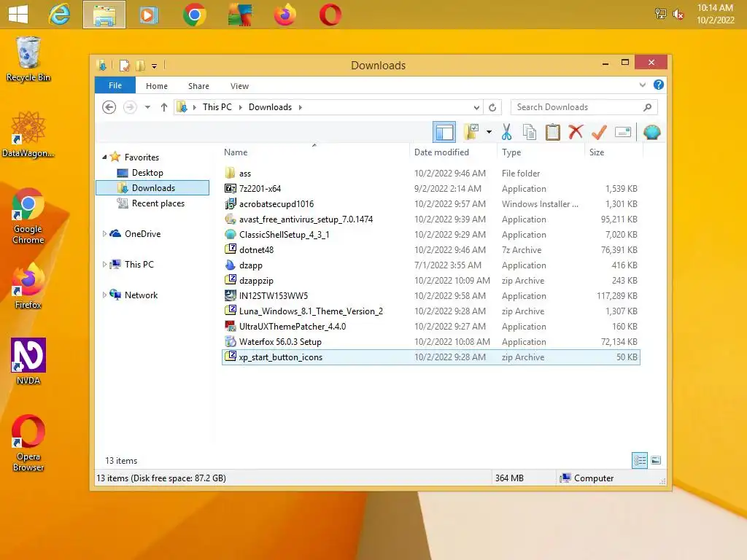The width and height of the screenshot is (747, 560).
Task: Click the Cut scissors toolbar icon
Action: click(x=506, y=133)
